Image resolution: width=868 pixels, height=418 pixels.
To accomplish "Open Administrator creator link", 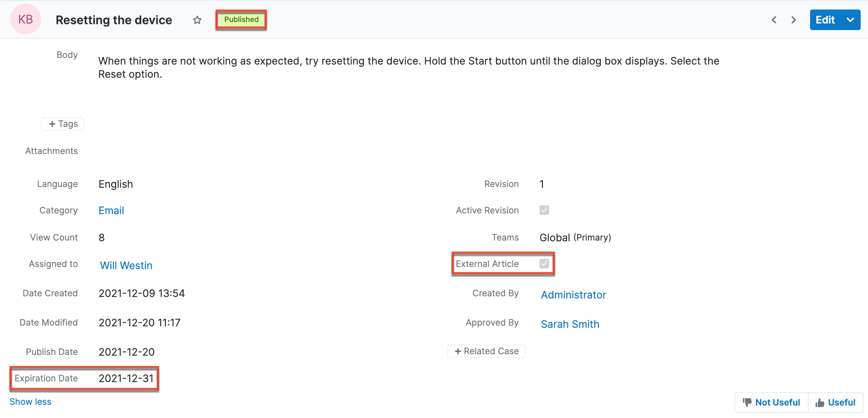I will (573, 295).
